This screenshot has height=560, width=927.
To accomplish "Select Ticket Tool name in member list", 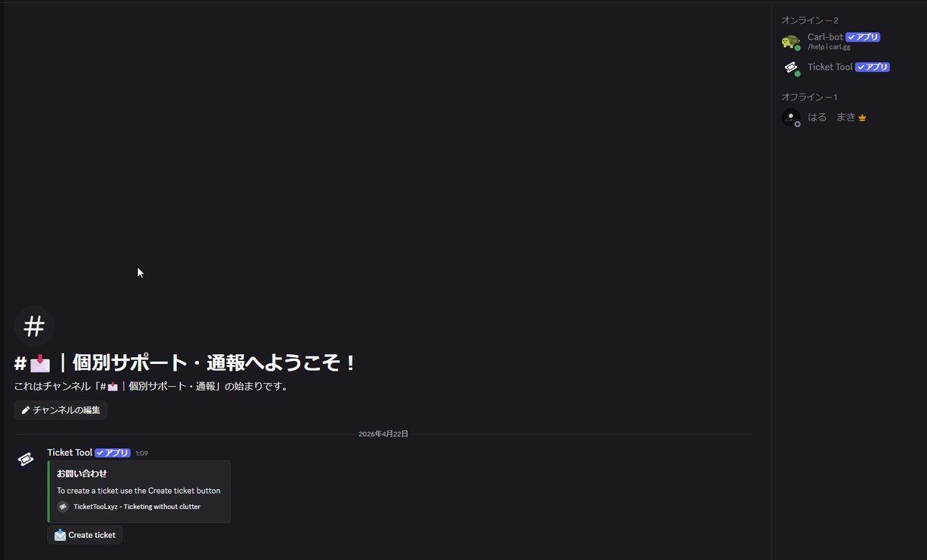I will [830, 67].
